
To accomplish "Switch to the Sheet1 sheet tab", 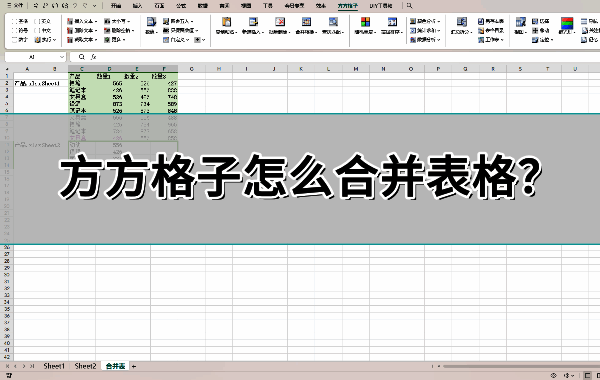I will 54,366.
